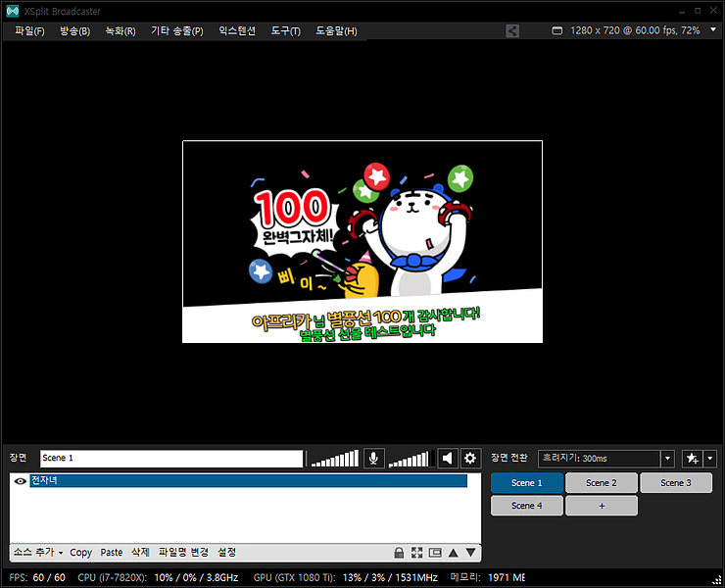Open the 녹화(R) menu

(x=121, y=31)
